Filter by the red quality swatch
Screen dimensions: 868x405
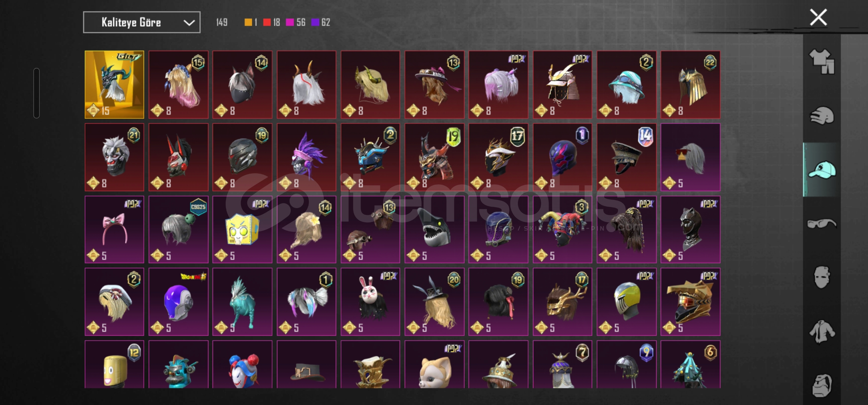tap(267, 22)
